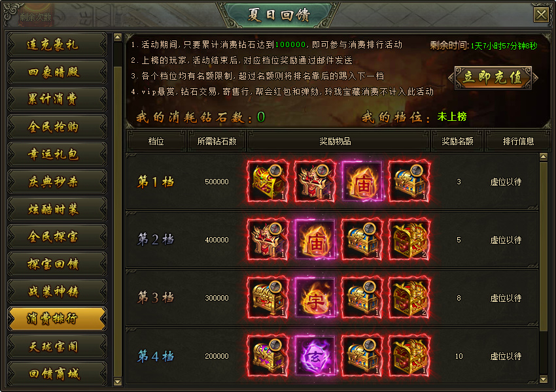Select the purple 玄 gem in tier 4
This screenshot has height=392, width=556.
click(x=315, y=356)
